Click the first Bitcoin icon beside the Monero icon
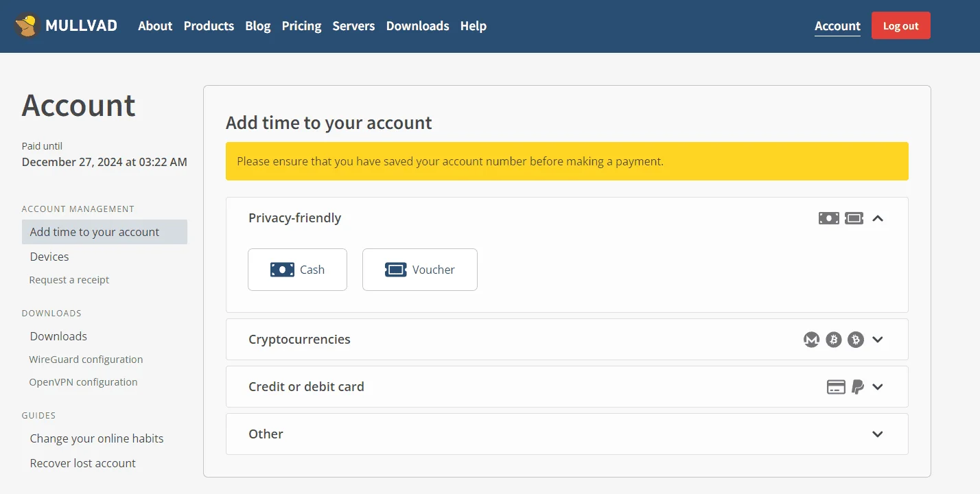980x494 pixels. (x=834, y=340)
